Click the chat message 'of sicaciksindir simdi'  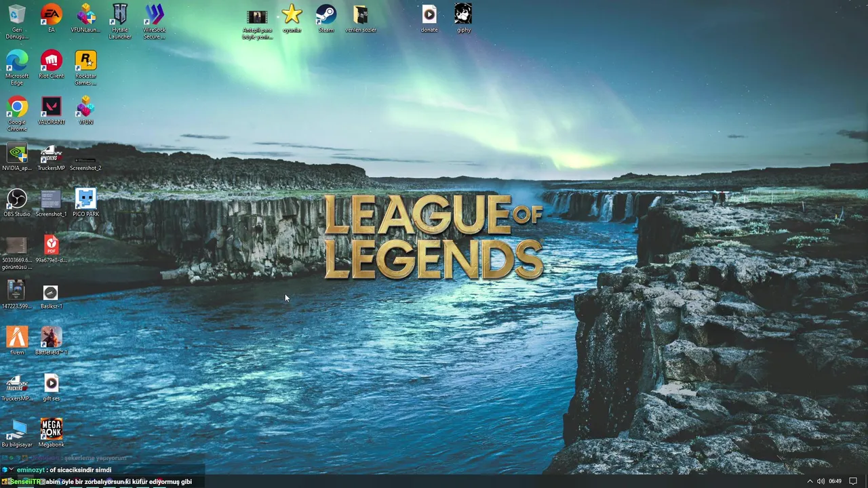[x=80, y=470]
